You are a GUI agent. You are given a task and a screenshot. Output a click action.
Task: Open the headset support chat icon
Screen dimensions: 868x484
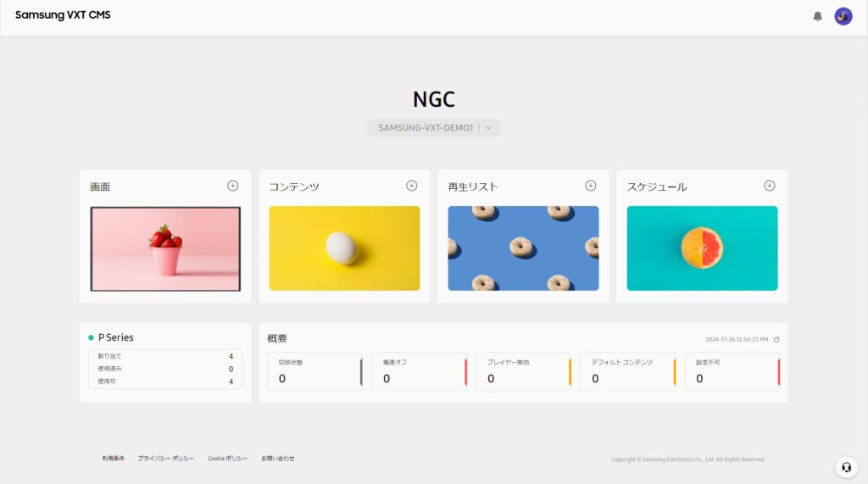pos(847,467)
